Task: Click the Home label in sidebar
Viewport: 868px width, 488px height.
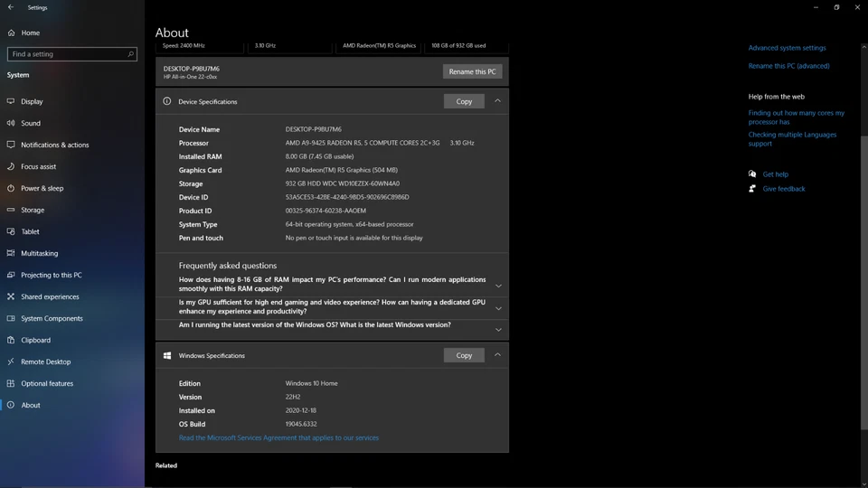Action: 31,33
